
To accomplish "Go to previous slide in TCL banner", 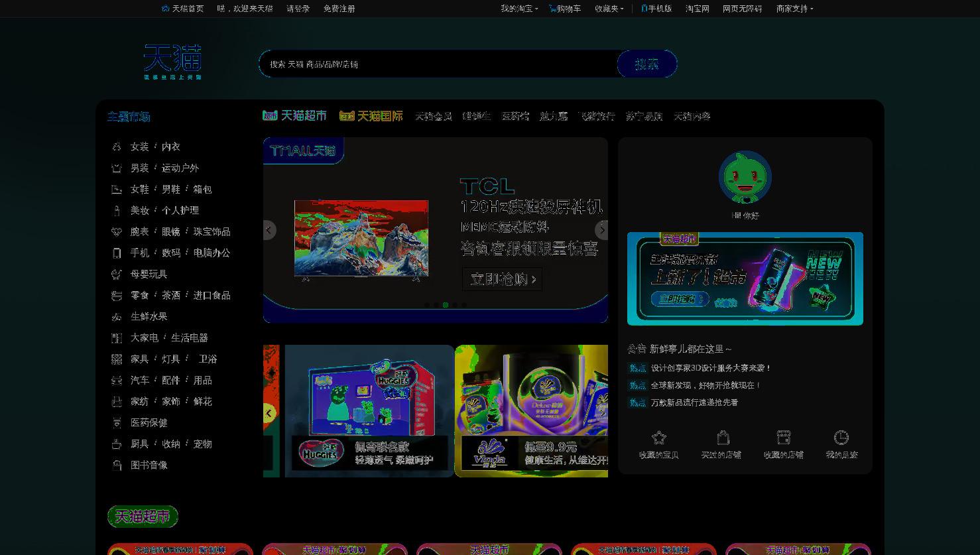I will click(x=269, y=230).
